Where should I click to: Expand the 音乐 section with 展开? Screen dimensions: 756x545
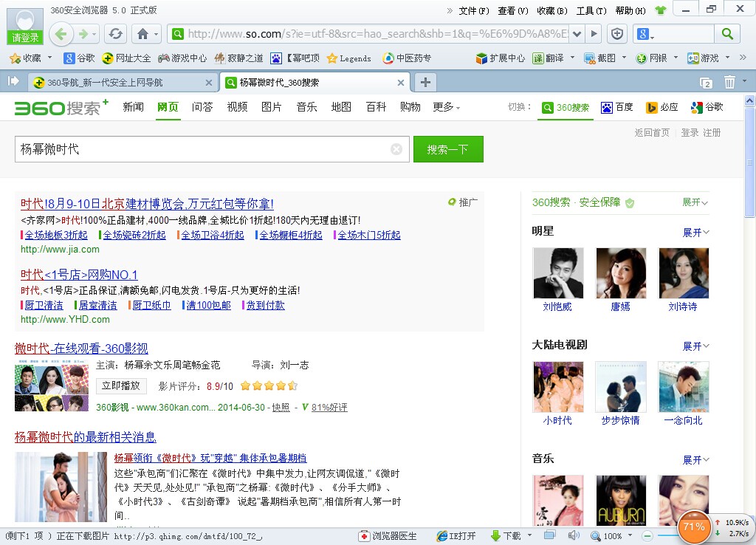click(x=695, y=460)
